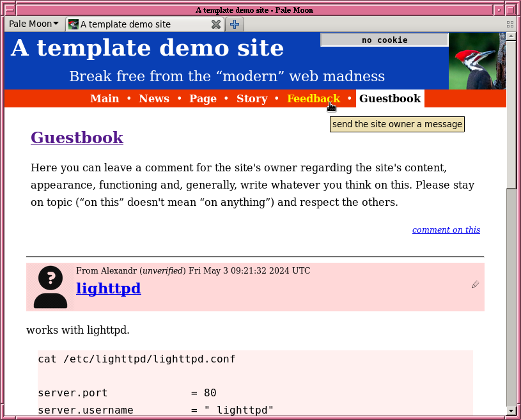Open the Pale Moon application menu dropdown

click(34, 24)
